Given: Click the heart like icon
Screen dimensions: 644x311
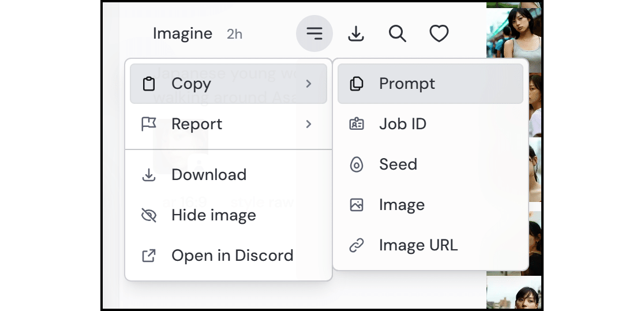Looking at the screenshot, I should pos(439,34).
